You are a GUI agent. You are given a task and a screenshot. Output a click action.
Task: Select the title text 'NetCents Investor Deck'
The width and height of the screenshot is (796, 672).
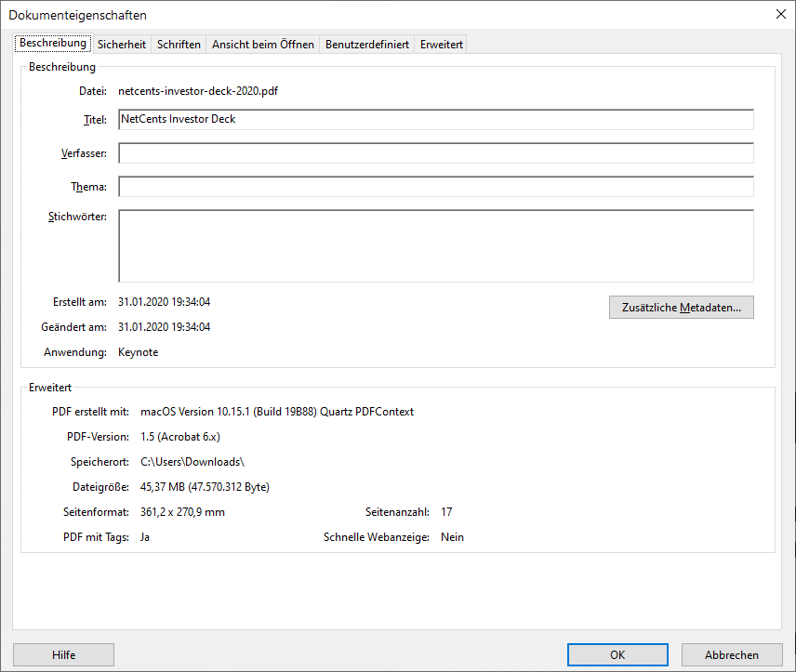pyautogui.click(x=179, y=119)
